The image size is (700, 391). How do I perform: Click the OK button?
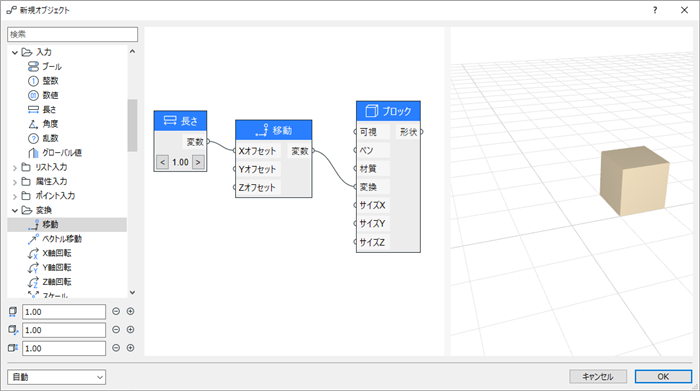[663, 377]
